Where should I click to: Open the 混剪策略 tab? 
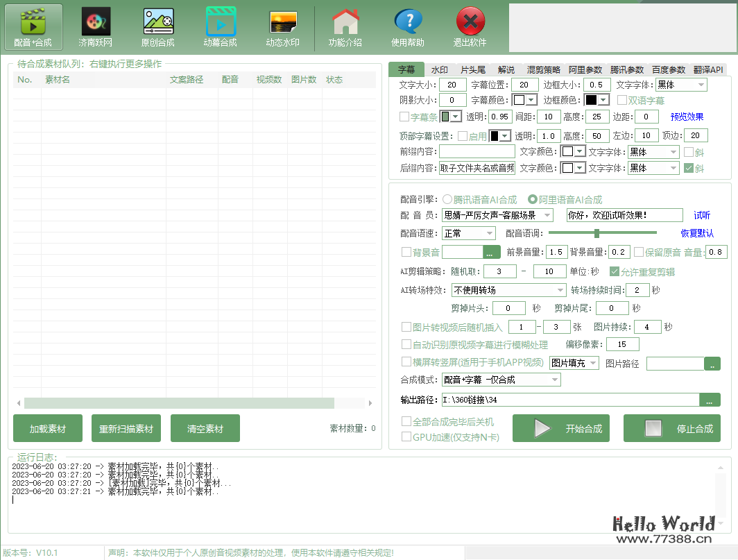544,69
